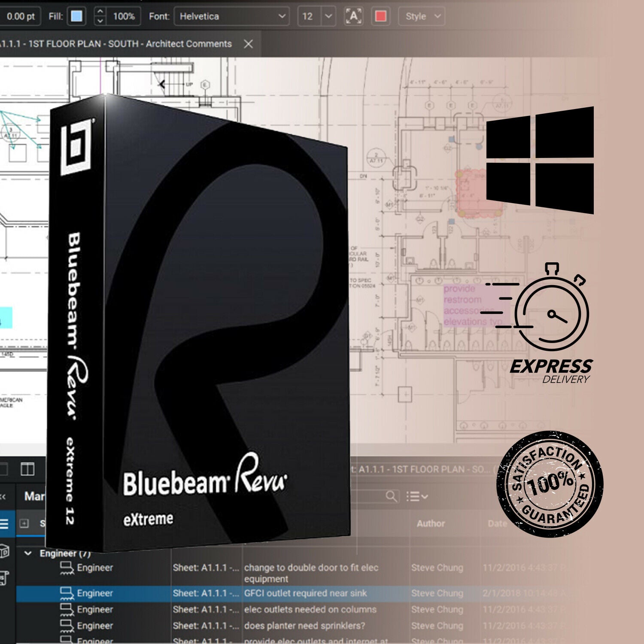The image size is (644, 644).
Task: Open the JavaScript scroll sidebar icon
Action: click(3, 578)
